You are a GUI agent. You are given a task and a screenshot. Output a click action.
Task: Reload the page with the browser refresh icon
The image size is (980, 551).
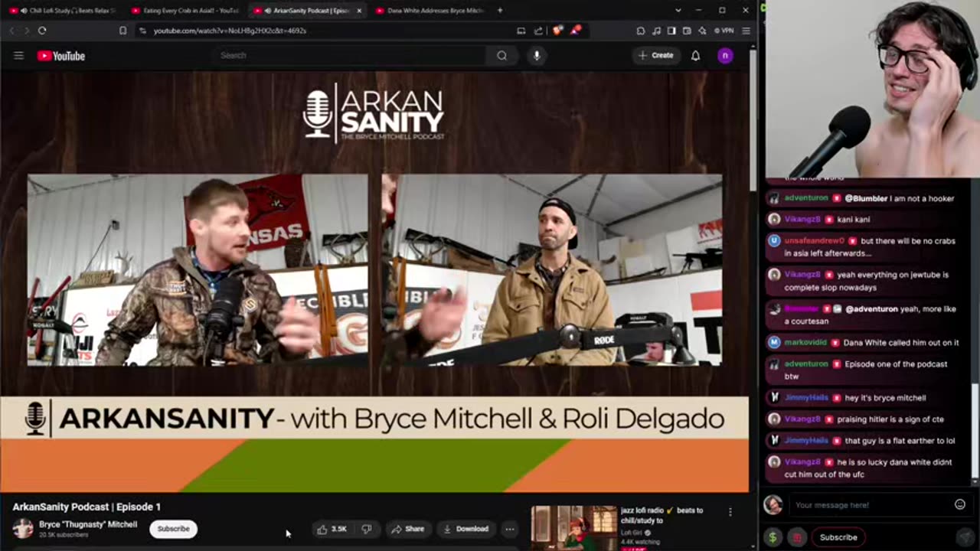pos(42,31)
